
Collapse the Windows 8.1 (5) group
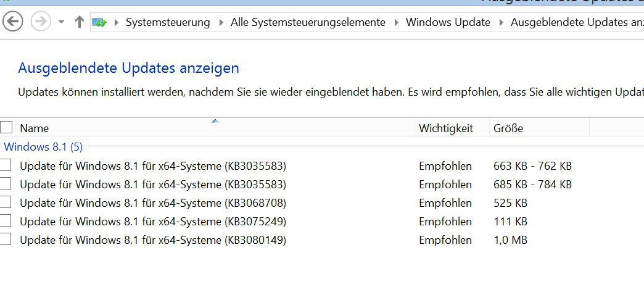point(43,147)
